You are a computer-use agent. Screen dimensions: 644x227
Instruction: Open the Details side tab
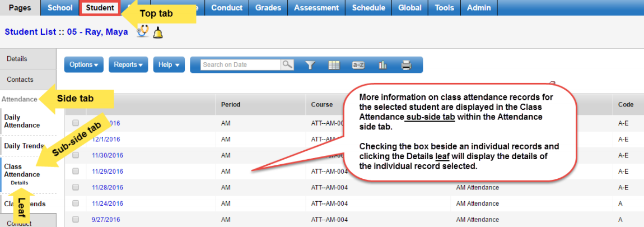(x=28, y=59)
